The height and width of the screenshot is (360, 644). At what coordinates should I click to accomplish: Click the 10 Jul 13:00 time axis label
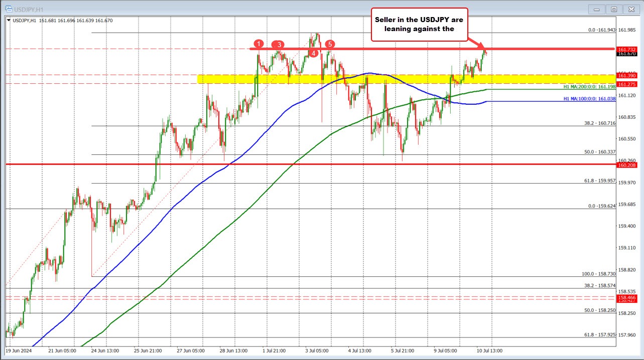click(488, 350)
